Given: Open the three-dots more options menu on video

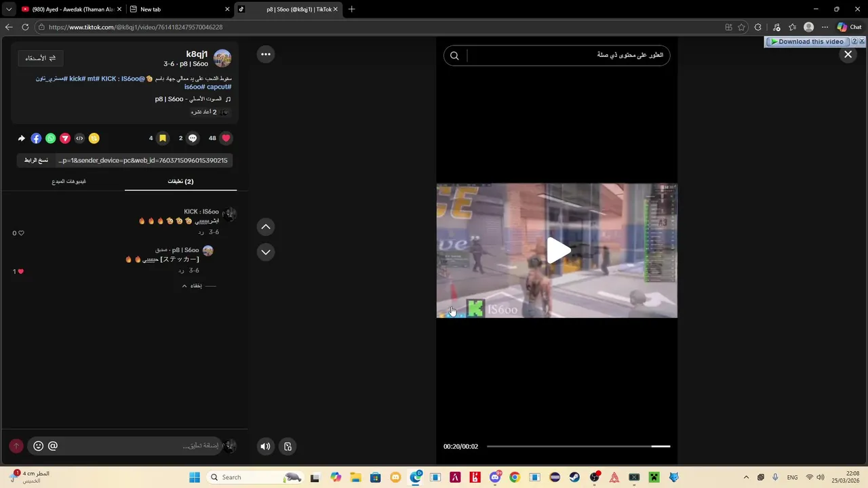Looking at the screenshot, I should pos(266,54).
